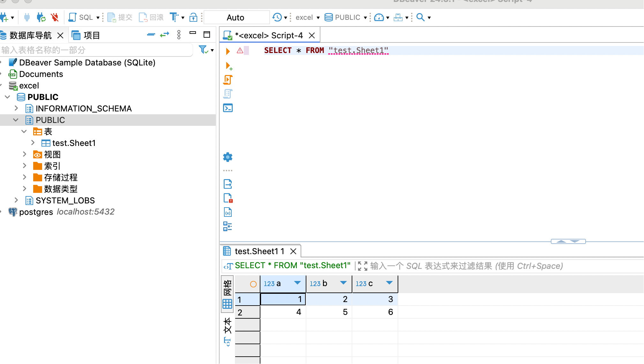The height and width of the screenshot is (364, 644).
Task: Open the explain execution plan icon
Action: coord(228,94)
